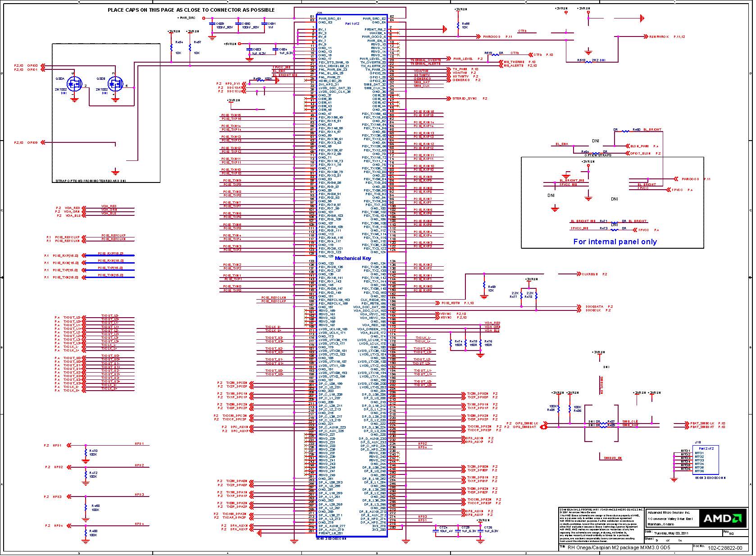Select capacitor C724 label
756x556 pixels.
pos(443,527)
